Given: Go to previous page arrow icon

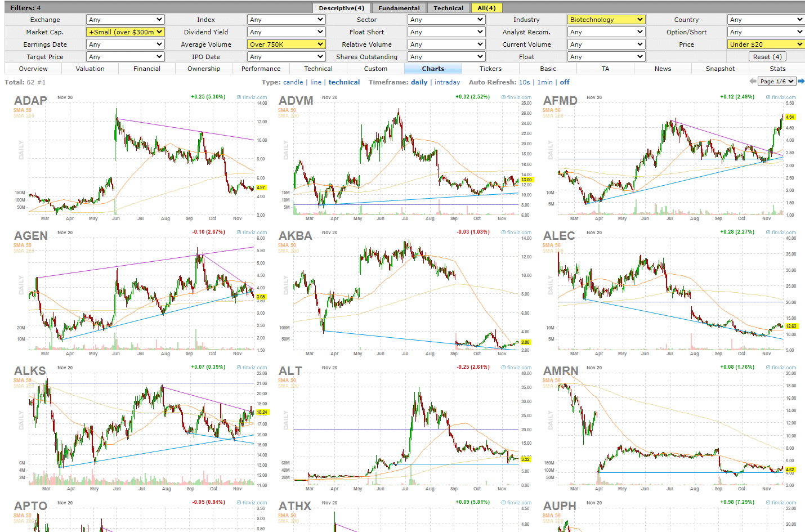Looking at the screenshot, I should (x=753, y=82).
